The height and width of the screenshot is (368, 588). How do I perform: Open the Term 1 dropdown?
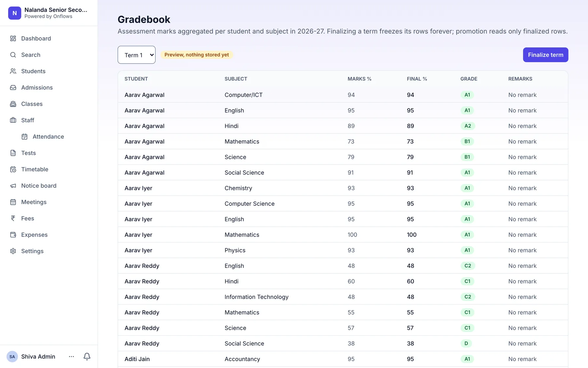pyautogui.click(x=137, y=55)
